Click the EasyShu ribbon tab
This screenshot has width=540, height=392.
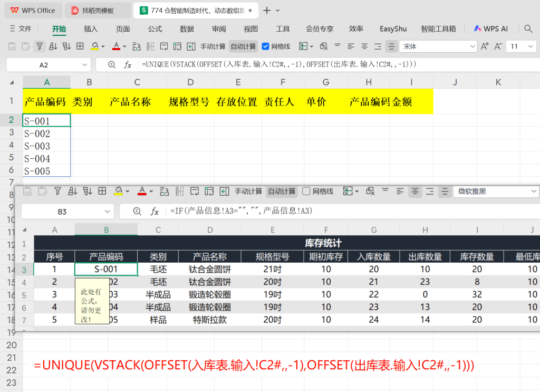(x=393, y=29)
